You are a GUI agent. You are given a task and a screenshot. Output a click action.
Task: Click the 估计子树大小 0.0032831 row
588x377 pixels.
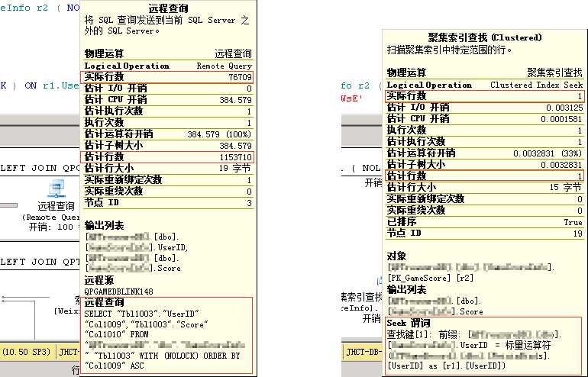pos(484,165)
